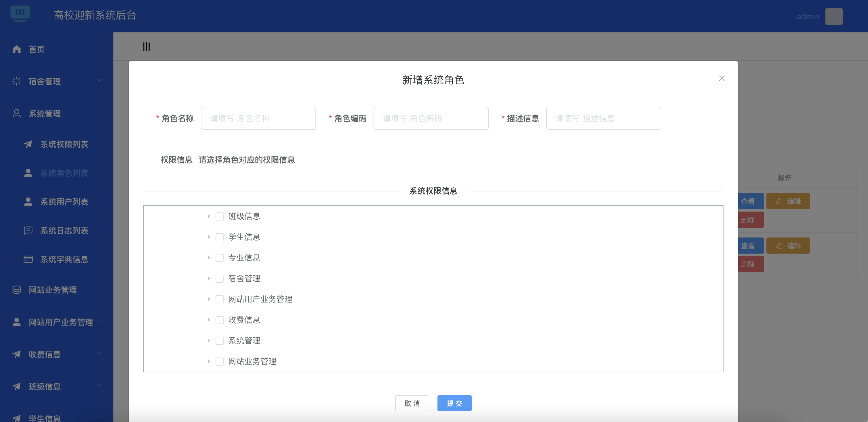Expand the 班级信息 tree node
The width and height of the screenshot is (868, 422).
coord(209,216)
